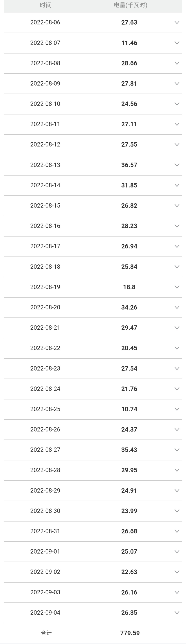Viewport: 186px width, 644px height.
Task: Show details via 2022-08-13 chevron
Action: (177, 165)
